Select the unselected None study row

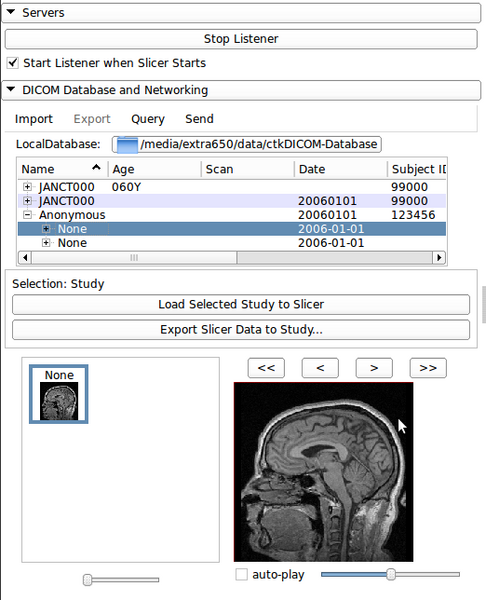pos(232,243)
